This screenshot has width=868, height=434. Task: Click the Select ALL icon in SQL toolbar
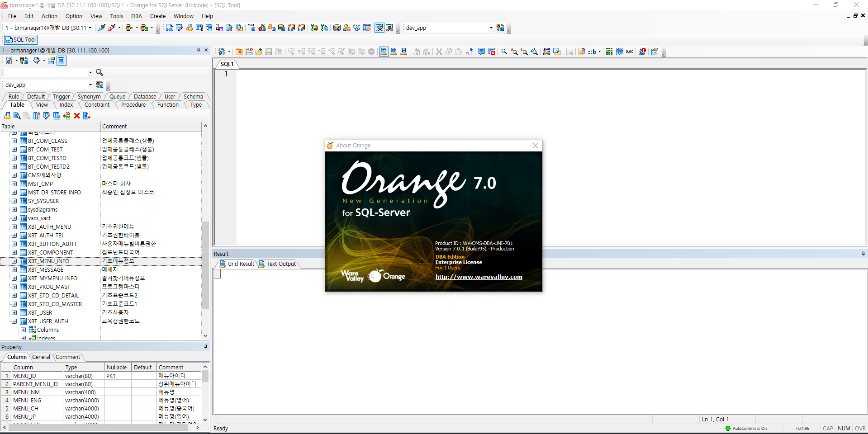pyautogui.click(x=469, y=52)
